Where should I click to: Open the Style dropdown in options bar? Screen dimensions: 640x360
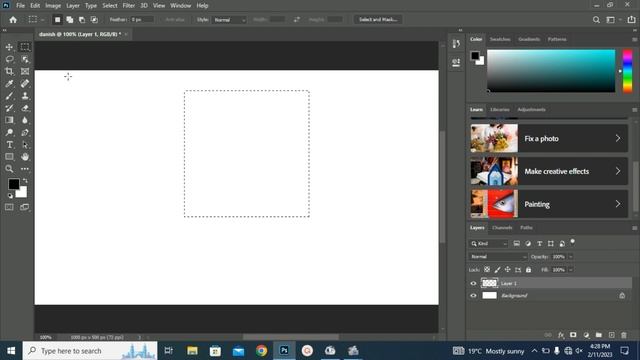click(x=230, y=20)
